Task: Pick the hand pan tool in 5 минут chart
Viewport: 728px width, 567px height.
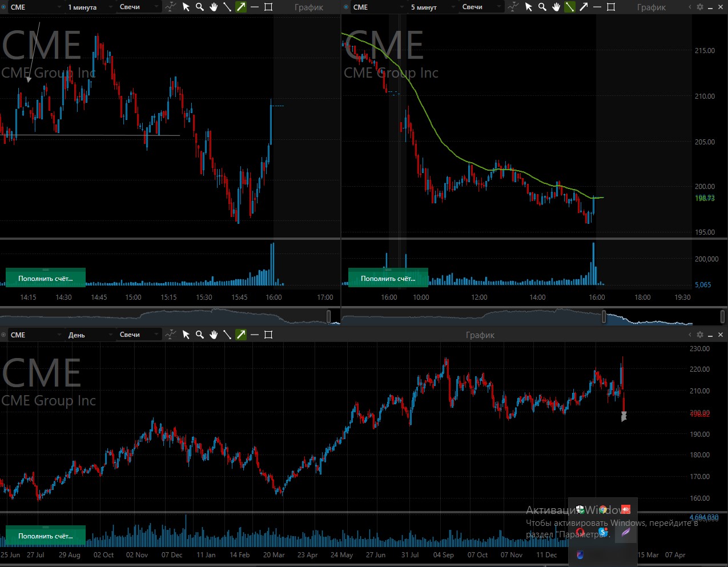Action: pos(556,7)
